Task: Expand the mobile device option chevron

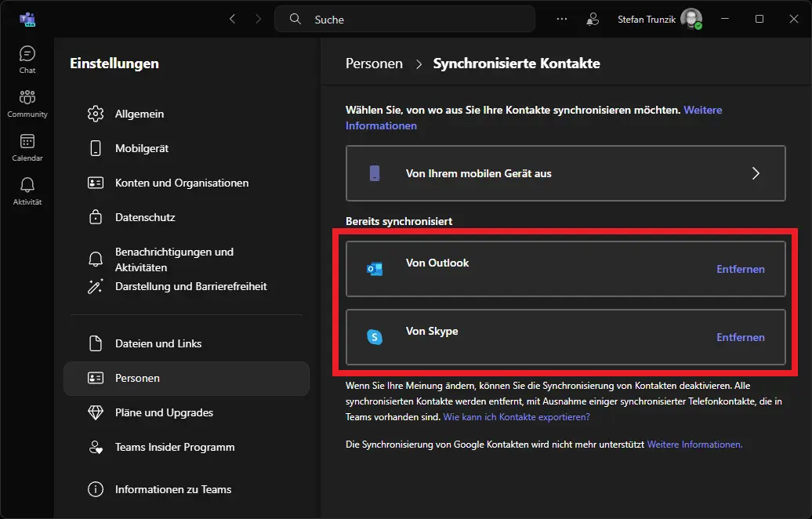Action: pyautogui.click(x=756, y=173)
